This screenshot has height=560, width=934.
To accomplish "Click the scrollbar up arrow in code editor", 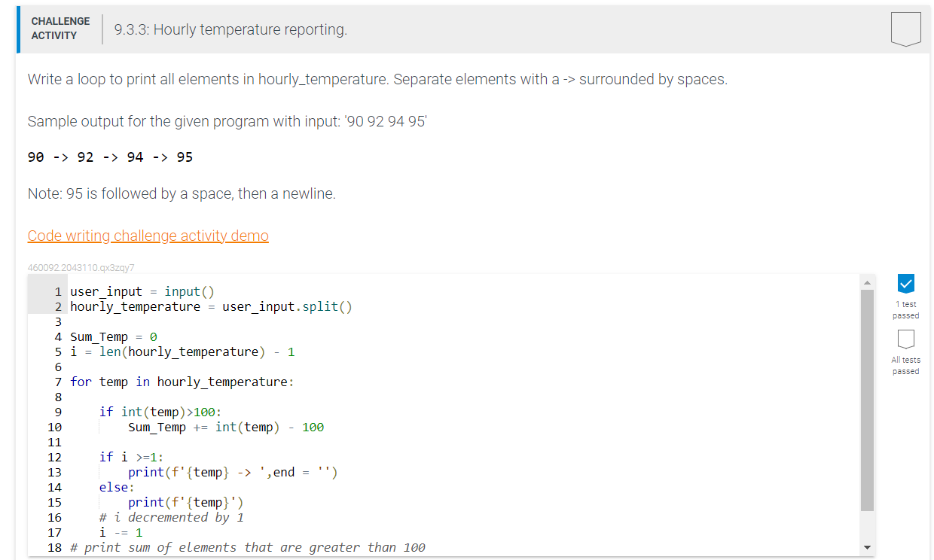I will pyautogui.click(x=867, y=280).
